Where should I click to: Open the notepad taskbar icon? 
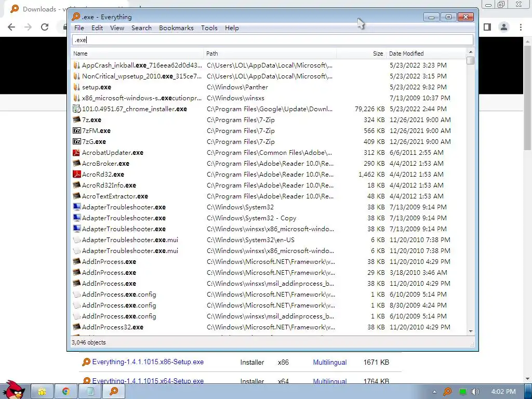pyautogui.click(x=90, y=392)
